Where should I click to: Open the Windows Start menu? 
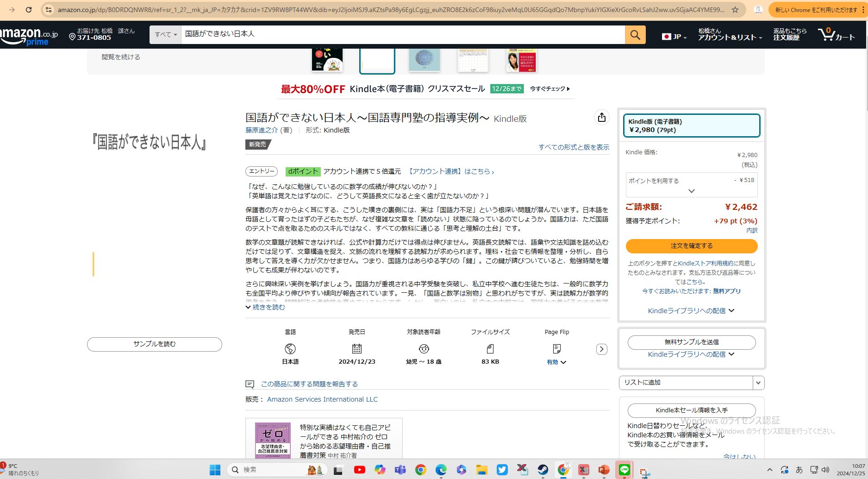(x=215, y=470)
